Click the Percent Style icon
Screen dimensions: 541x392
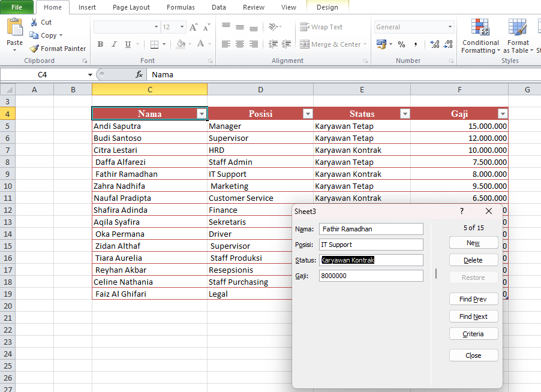click(x=401, y=44)
